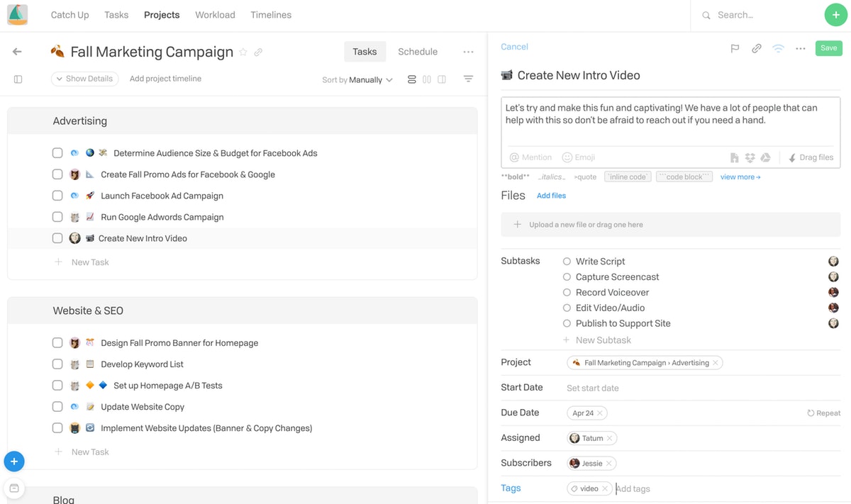Open the Update Website Copy task
The width and height of the screenshot is (851, 504).
(x=143, y=407)
